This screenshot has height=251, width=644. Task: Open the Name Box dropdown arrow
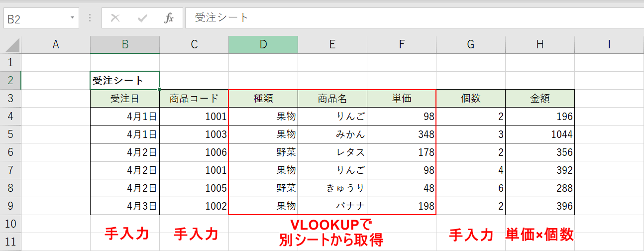click(73, 18)
